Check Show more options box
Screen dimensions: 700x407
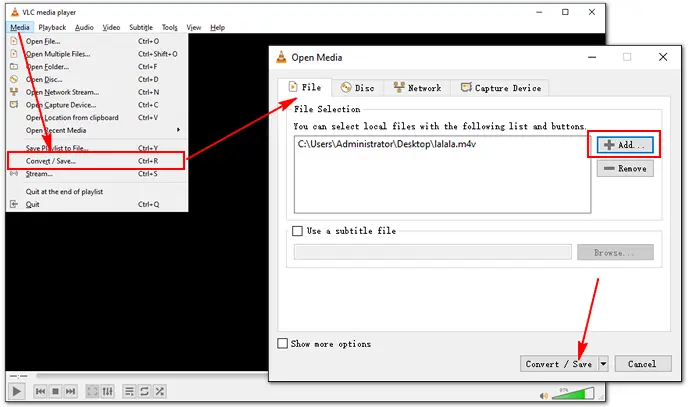click(x=283, y=343)
